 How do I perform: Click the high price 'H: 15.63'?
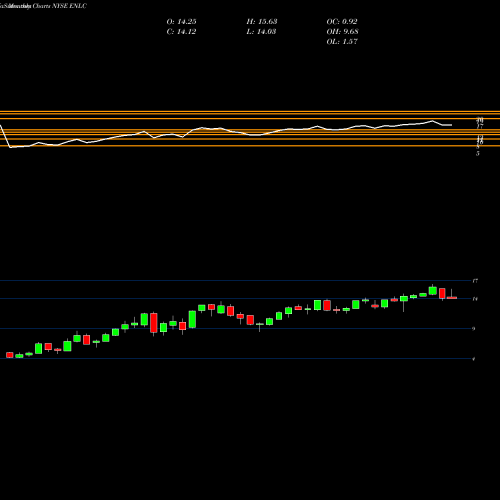262,22
